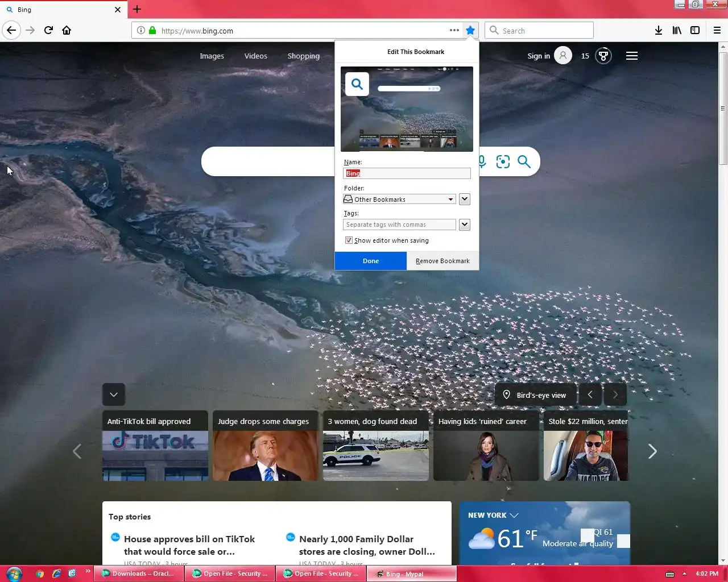728x582 pixels.
Task: Show hidden tray icons arrow
Action: 684,574
